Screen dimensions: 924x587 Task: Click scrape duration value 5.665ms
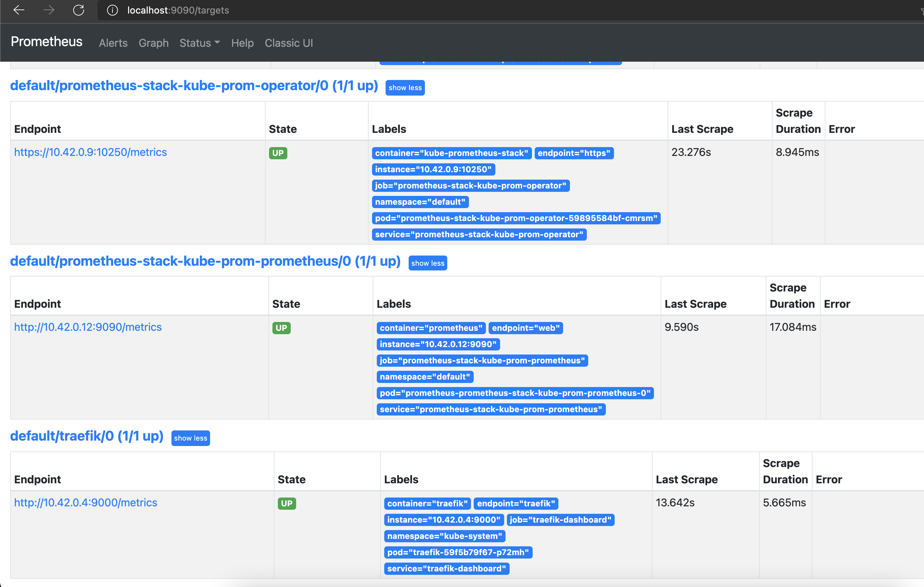pyautogui.click(x=784, y=503)
